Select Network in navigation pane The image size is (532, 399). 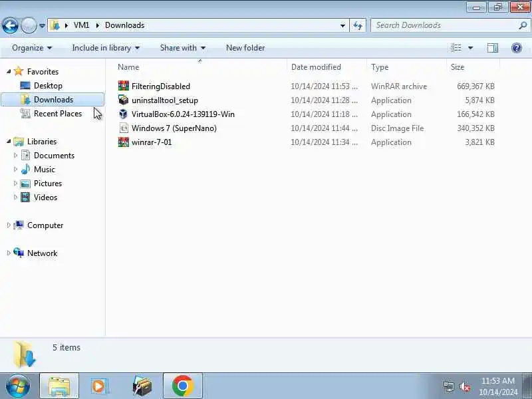point(42,253)
